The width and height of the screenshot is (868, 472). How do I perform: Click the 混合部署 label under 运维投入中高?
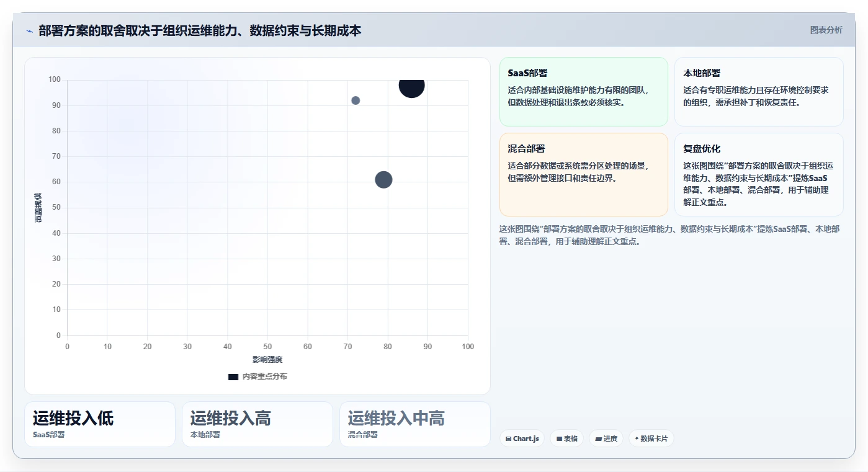point(363,435)
